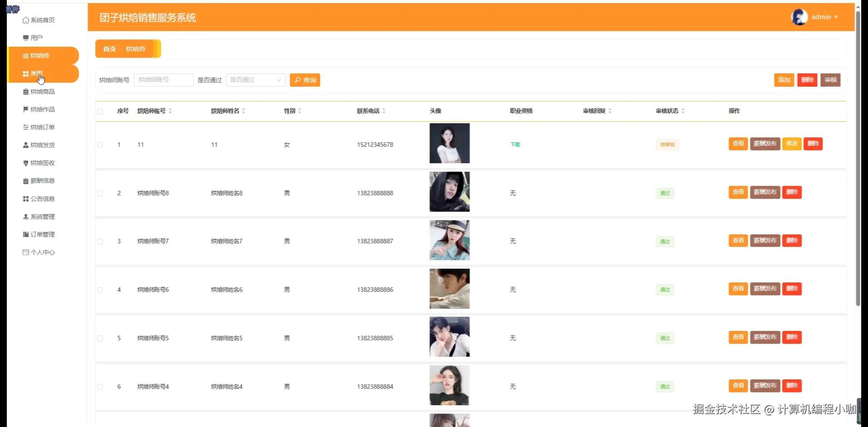
Task: Open 公告信息 in the sidebar menu
Action: [x=43, y=199]
